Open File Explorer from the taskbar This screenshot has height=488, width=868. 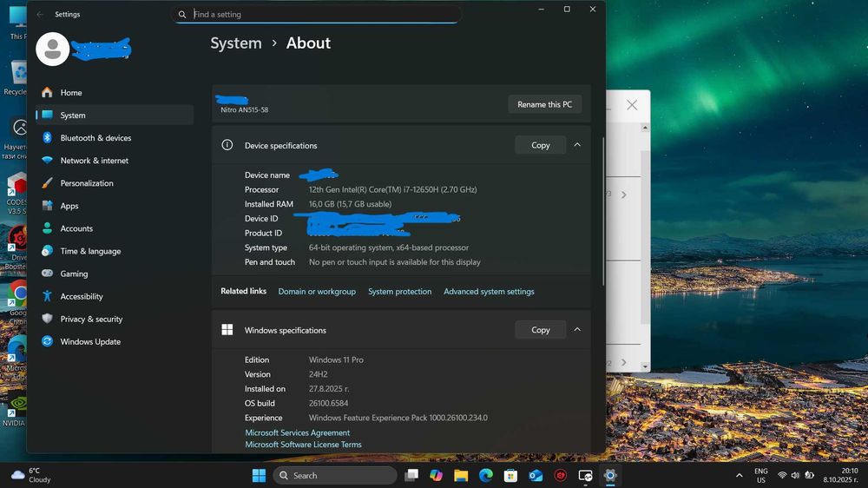[461, 475]
